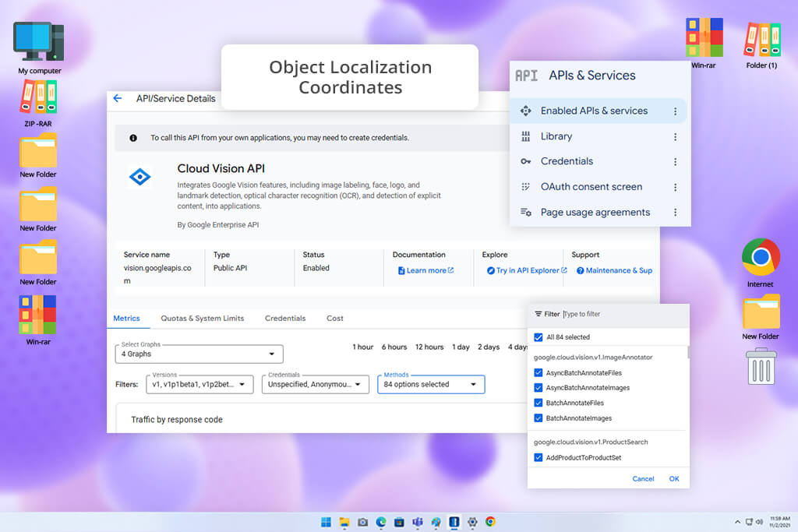Screen dimensions: 798x532
Task: Open more options for Page usage agreements
Action: pyautogui.click(x=676, y=212)
